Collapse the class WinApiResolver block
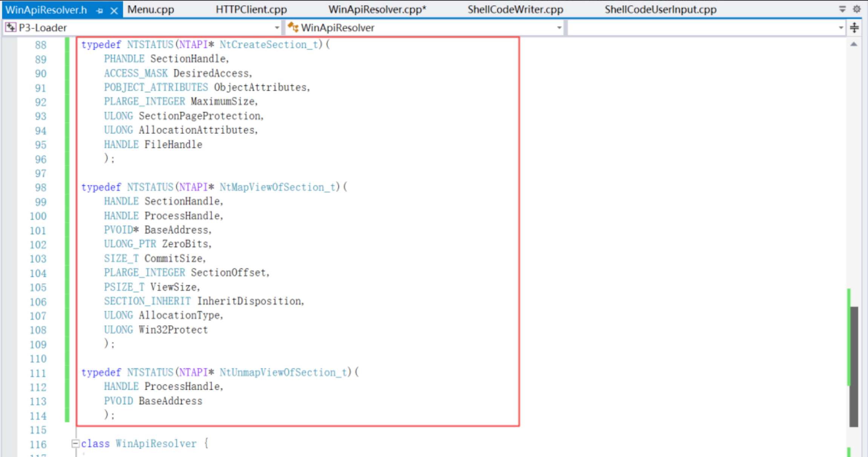 pos(75,443)
